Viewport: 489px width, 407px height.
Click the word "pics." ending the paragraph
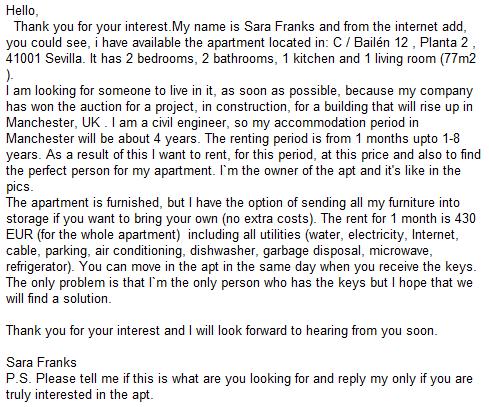coord(20,186)
